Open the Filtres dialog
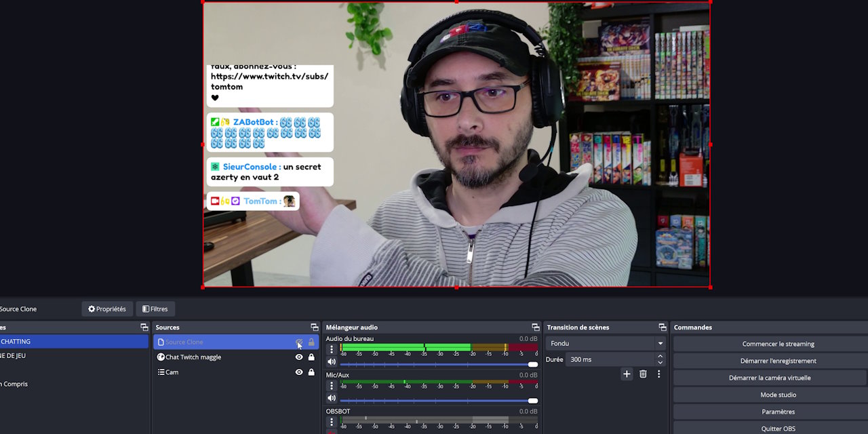 click(155, 309)
